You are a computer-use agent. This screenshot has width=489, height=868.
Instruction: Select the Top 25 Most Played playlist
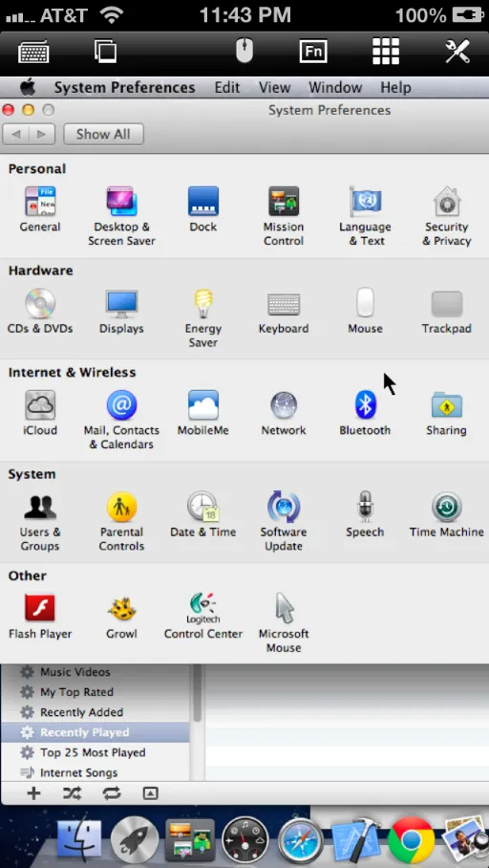point(95,752)
